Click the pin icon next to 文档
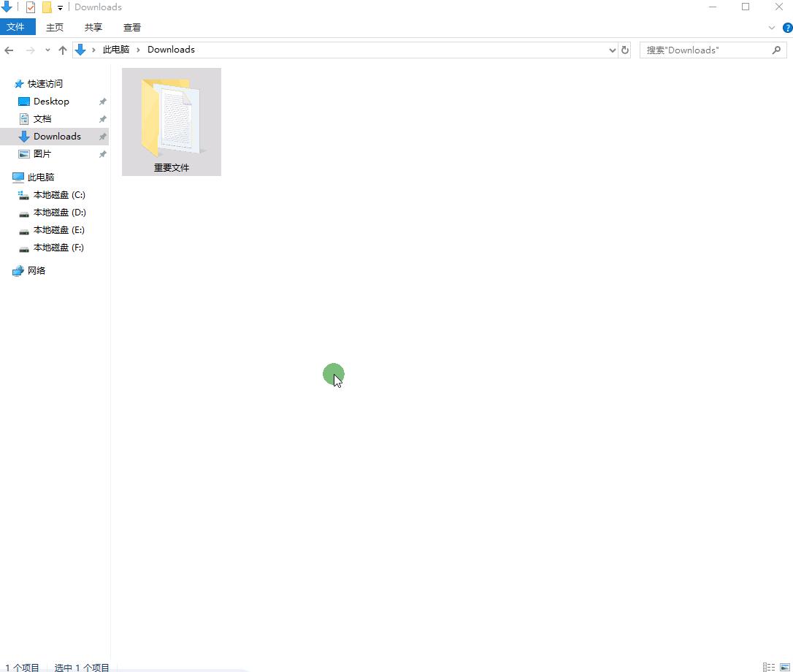Screen dimensions: 793x672 [103, 119]
